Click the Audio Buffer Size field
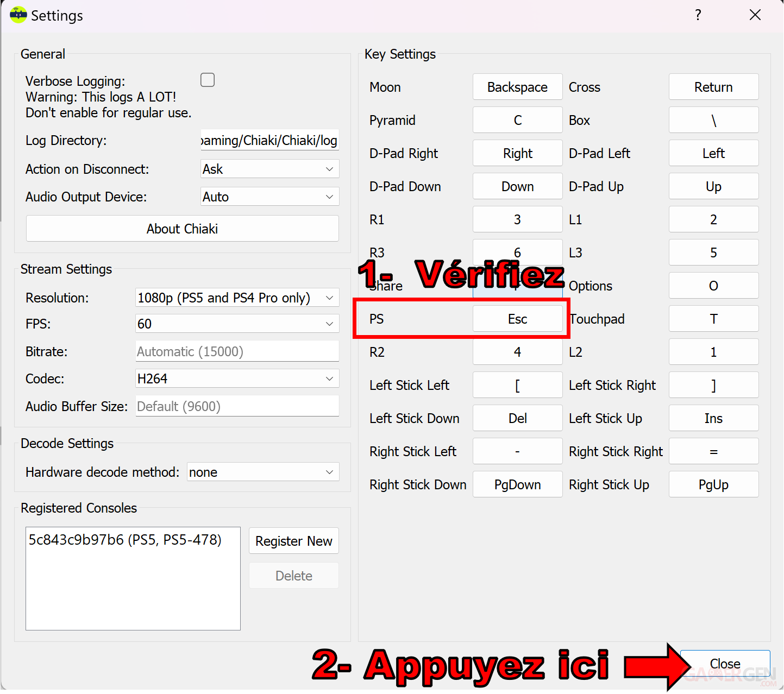The image size is (784, 694). 237,406
